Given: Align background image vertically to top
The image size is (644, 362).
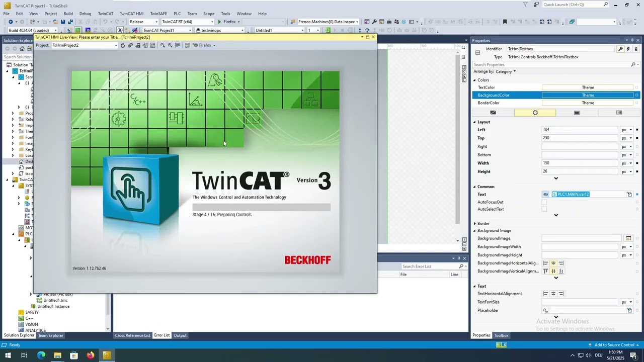Looking at the screenshot, I should point(545,271).
